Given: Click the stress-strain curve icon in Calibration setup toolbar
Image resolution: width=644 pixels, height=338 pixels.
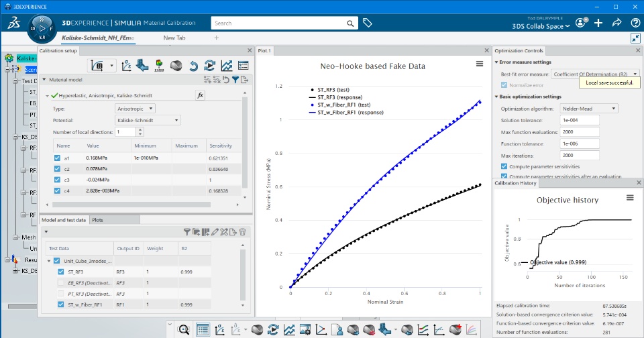Looking at the screenshot, I should [127, 65].
